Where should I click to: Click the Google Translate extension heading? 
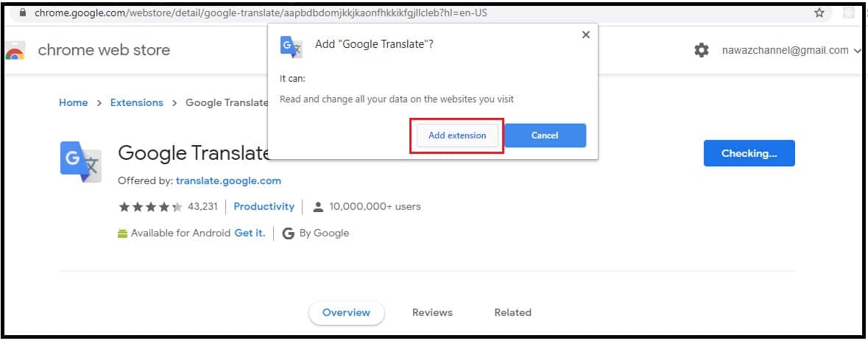(194, 153)
